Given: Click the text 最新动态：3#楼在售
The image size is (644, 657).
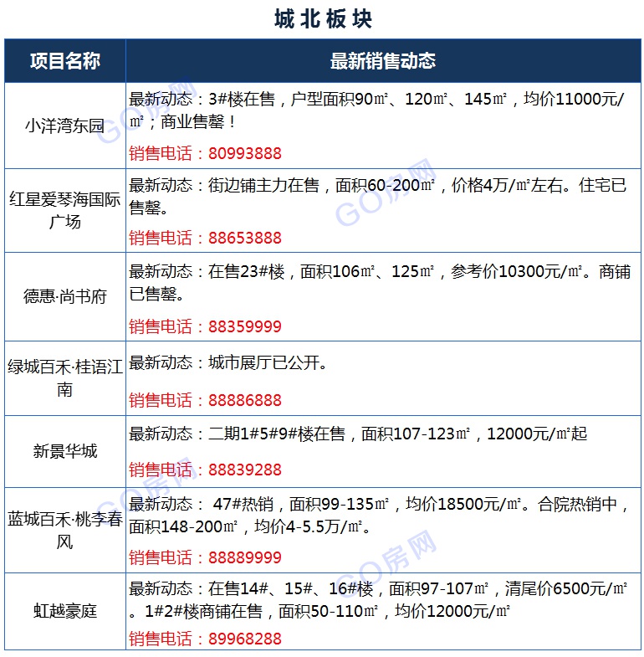Looking at the screenshot, I should (202, 100).
